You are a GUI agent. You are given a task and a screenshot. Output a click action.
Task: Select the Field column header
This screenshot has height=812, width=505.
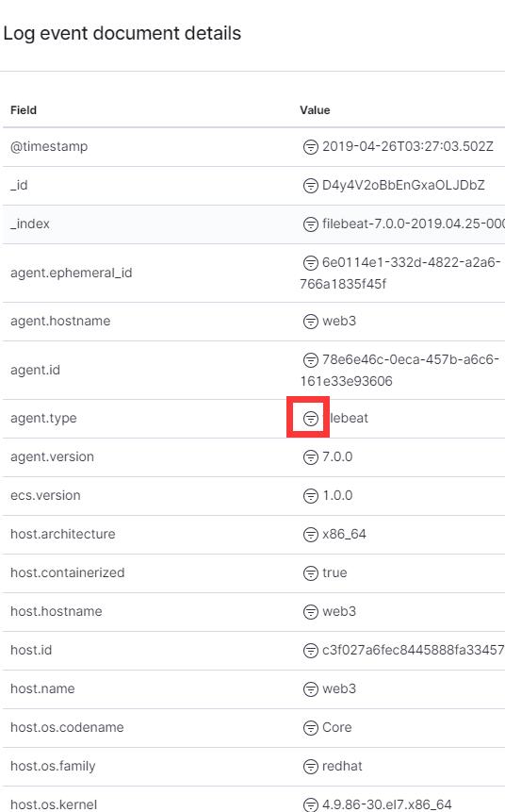(x=24, y=110)
